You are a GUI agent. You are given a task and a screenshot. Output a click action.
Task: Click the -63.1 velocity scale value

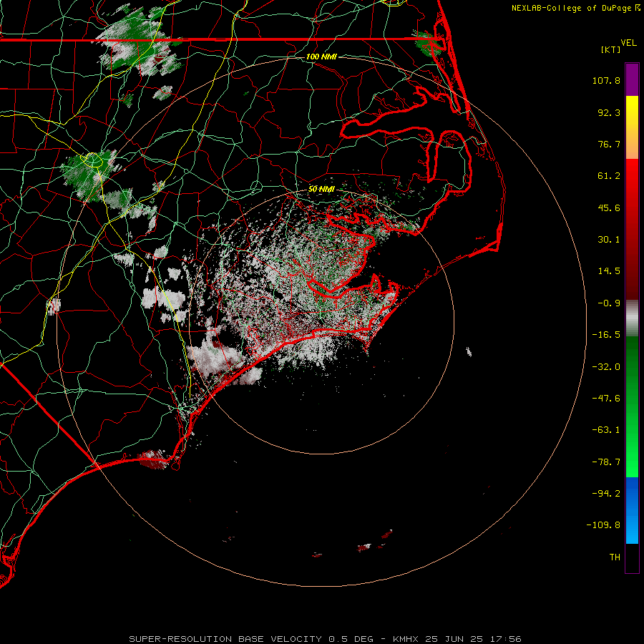[x=606, y=430]
